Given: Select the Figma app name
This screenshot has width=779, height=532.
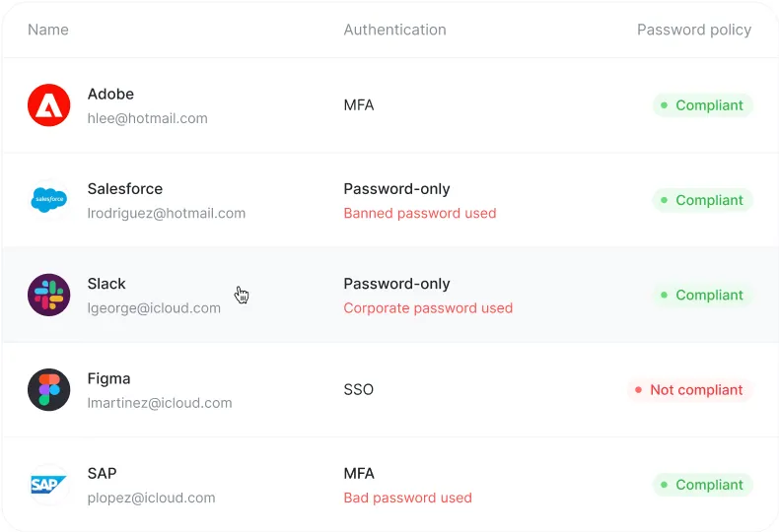Looking at the screenshot, I should click(108, 378).
